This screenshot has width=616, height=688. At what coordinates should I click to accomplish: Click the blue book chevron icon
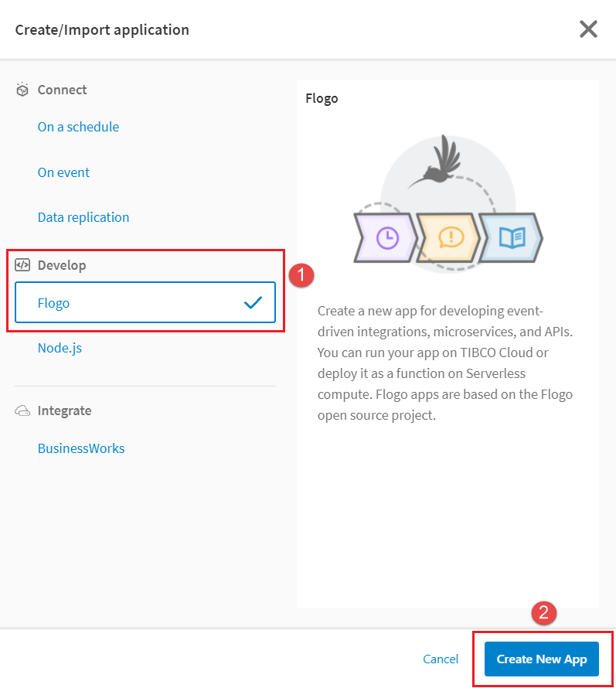point(511,237)
